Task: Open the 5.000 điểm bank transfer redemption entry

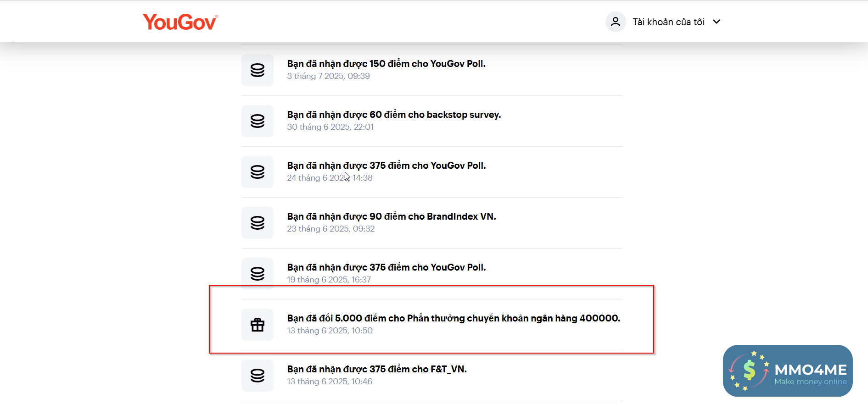Action: (454, 318)
